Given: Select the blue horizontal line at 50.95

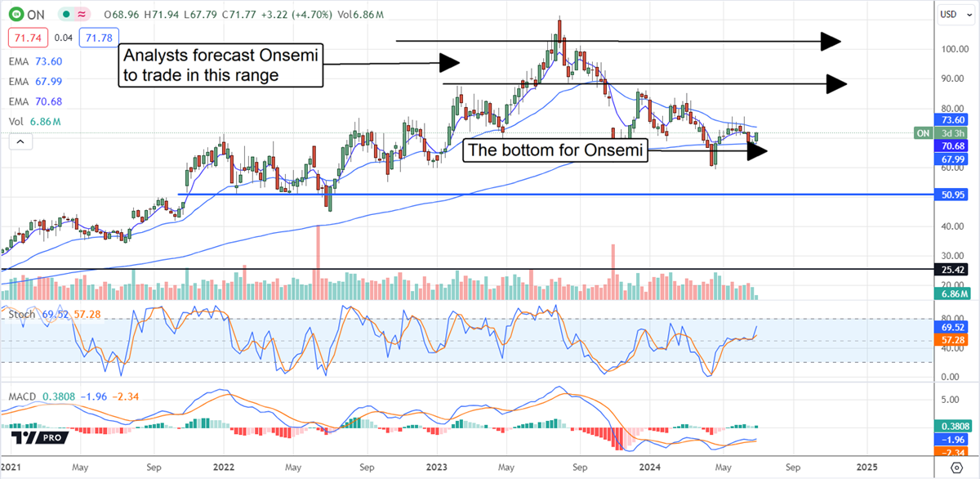Looking at the screenshot, I should [555, 195].
